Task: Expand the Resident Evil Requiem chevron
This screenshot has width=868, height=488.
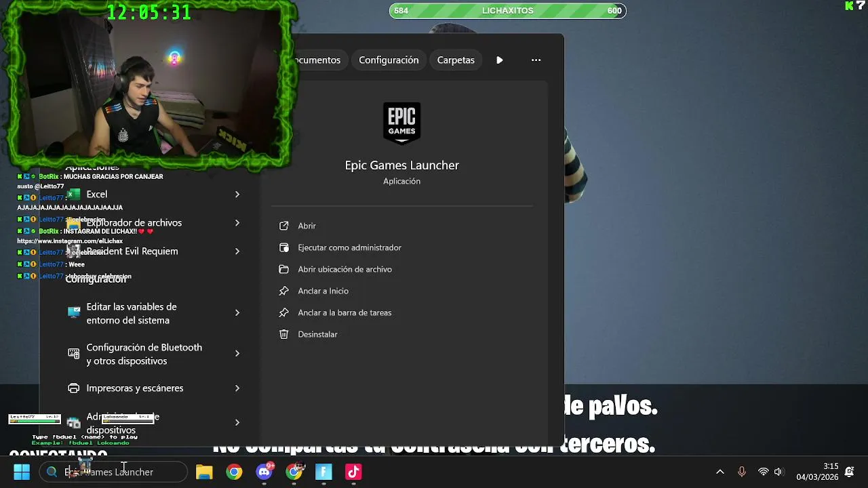Action: (x=237, y=251)
